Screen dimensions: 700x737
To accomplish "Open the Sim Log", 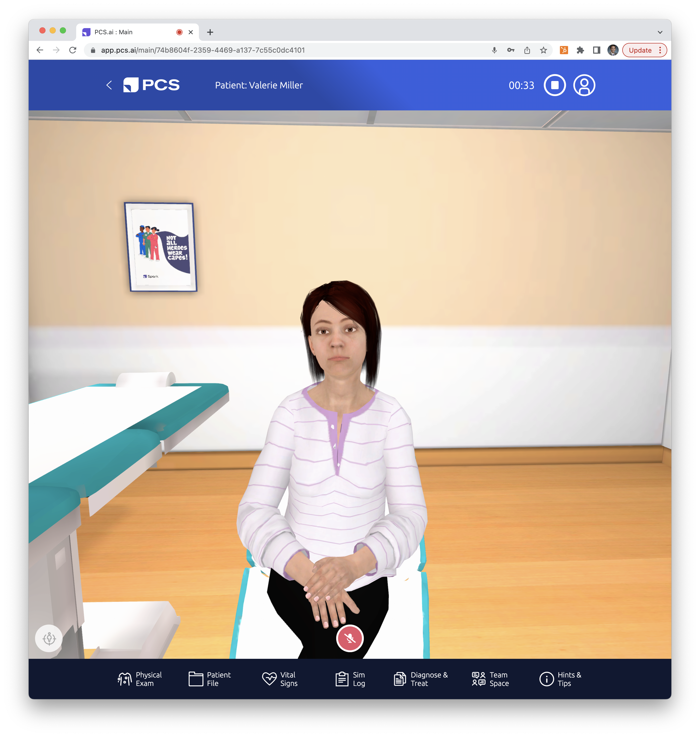I will (x=350, y=679).
